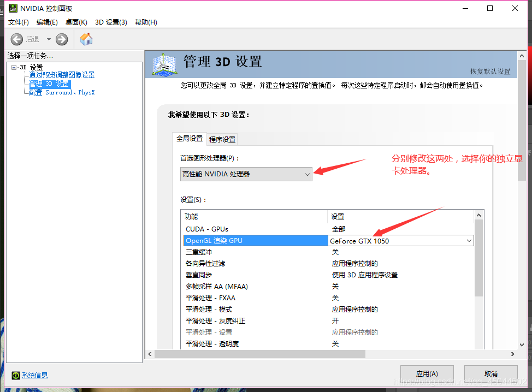Open the GeForce GTX 1050 dropdown
The image size is (532, 392).
pos(401,241)
